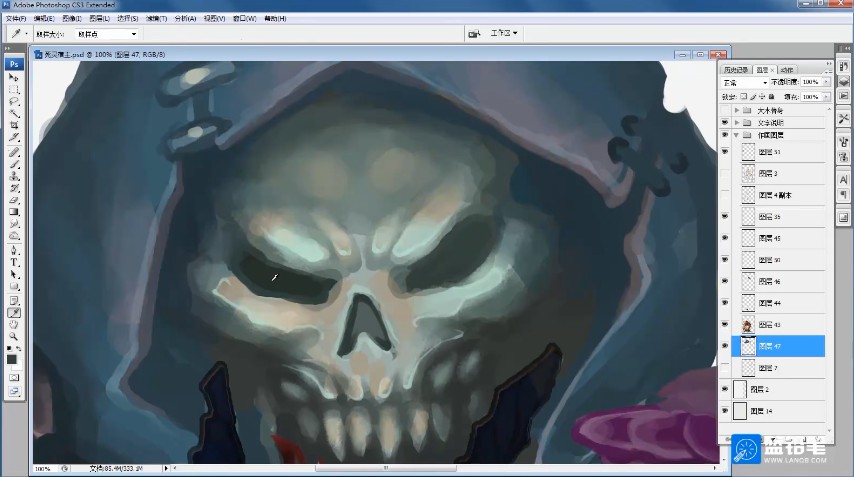Viewport: 854px width, 477px height.
Task: Click the Quick Mask mode icon
Action: click(14, 377)
